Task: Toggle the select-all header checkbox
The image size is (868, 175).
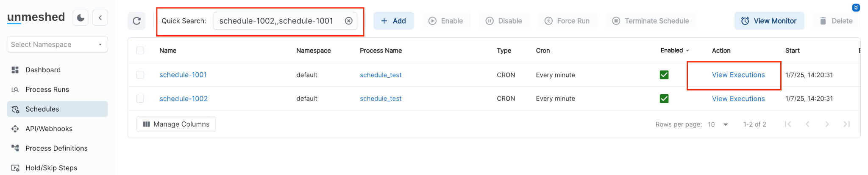Action: [140, 51]
